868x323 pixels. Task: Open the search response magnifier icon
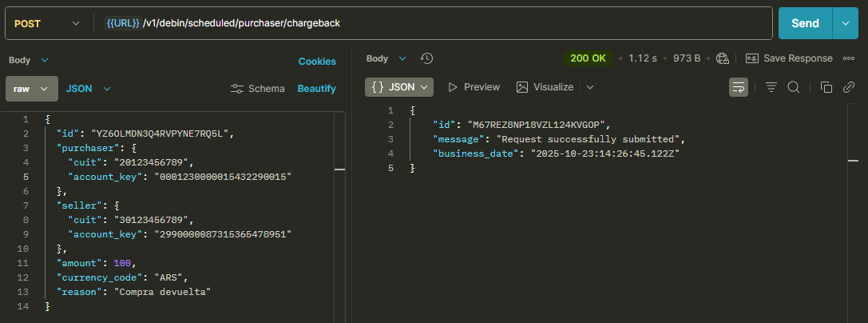pos(794,87)
